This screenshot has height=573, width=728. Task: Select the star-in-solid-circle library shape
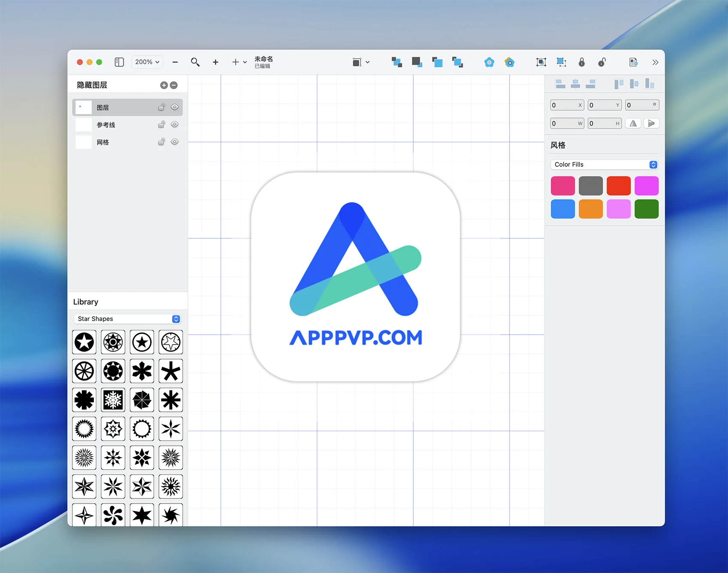click(84, 342)
